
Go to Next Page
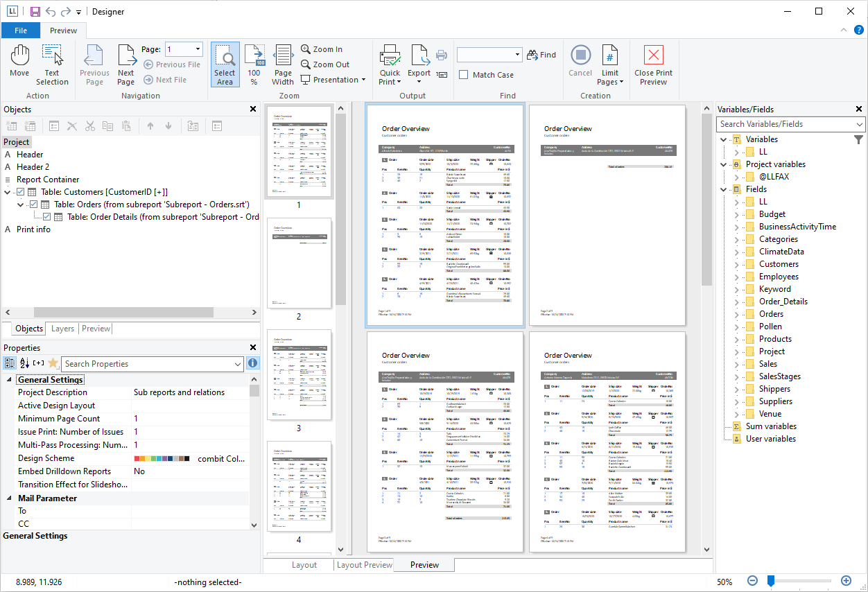tap(125, 64)
